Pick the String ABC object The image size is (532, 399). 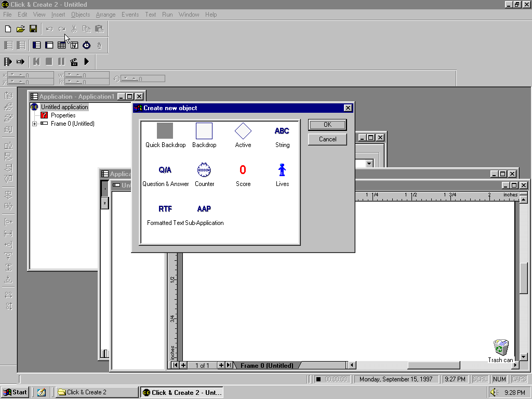(282, 131)
